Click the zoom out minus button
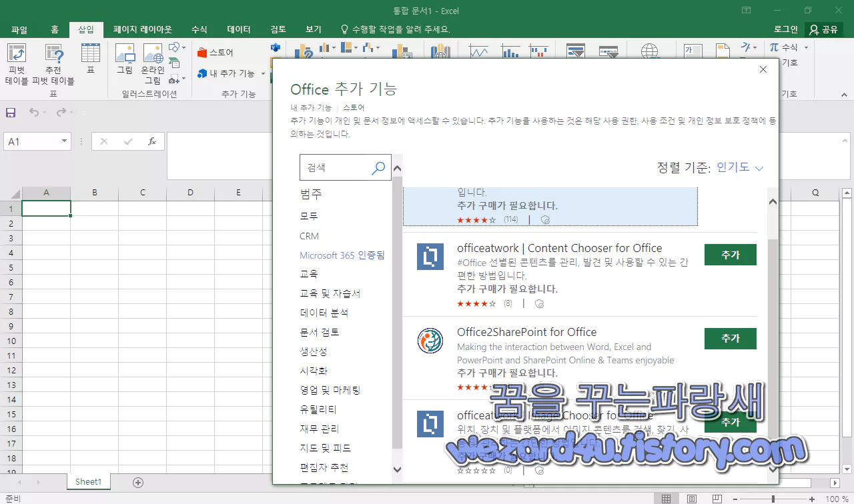 736,499
